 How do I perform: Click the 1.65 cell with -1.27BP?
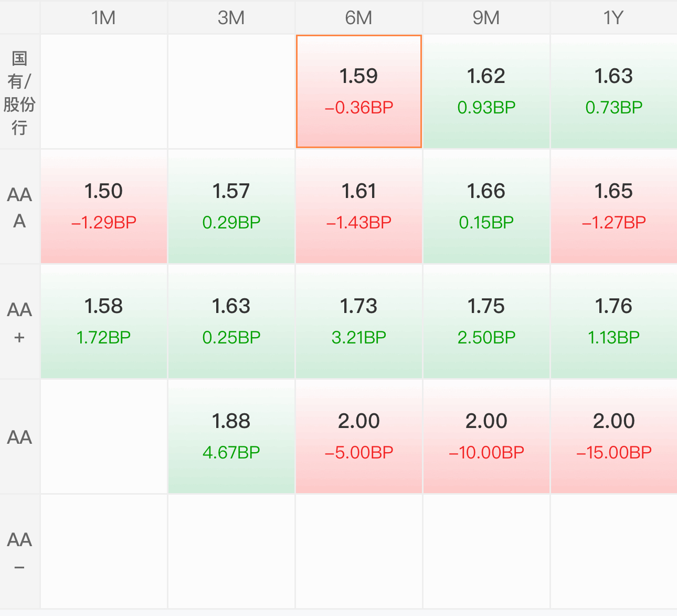point(613,206)
